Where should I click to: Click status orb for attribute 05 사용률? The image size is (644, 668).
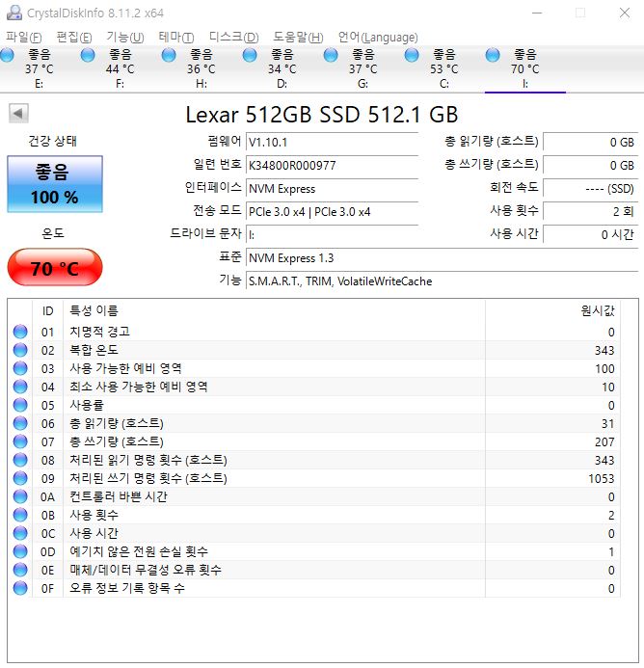click(x=20, y=405)
